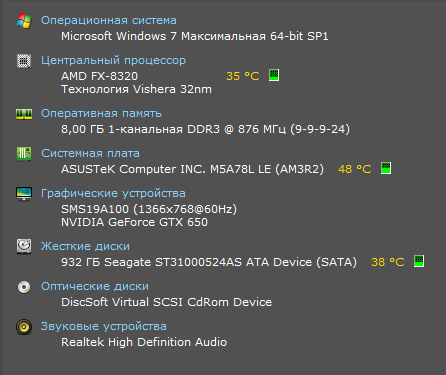Open the Операционная система section link
This screenshot has width=446, height=375.
[x=109, y=20]
